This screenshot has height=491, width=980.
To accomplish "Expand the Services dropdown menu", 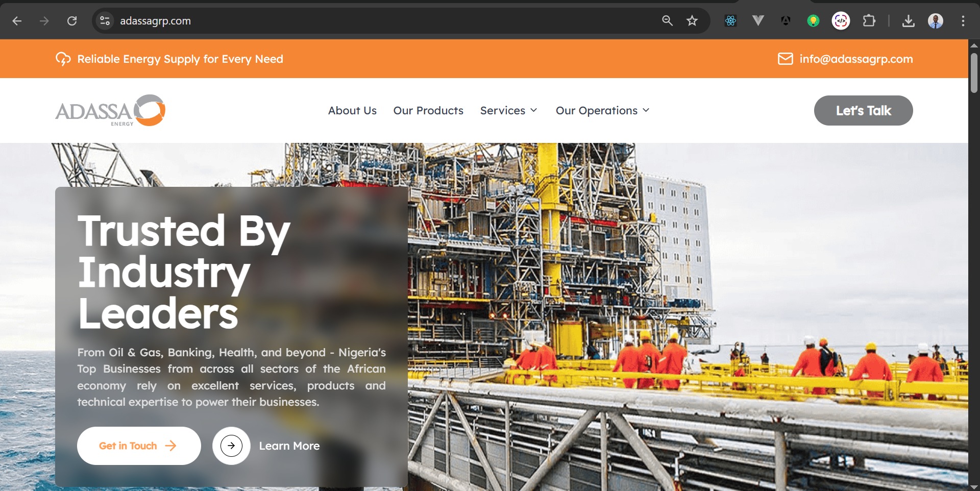I will tap(509, 110).
